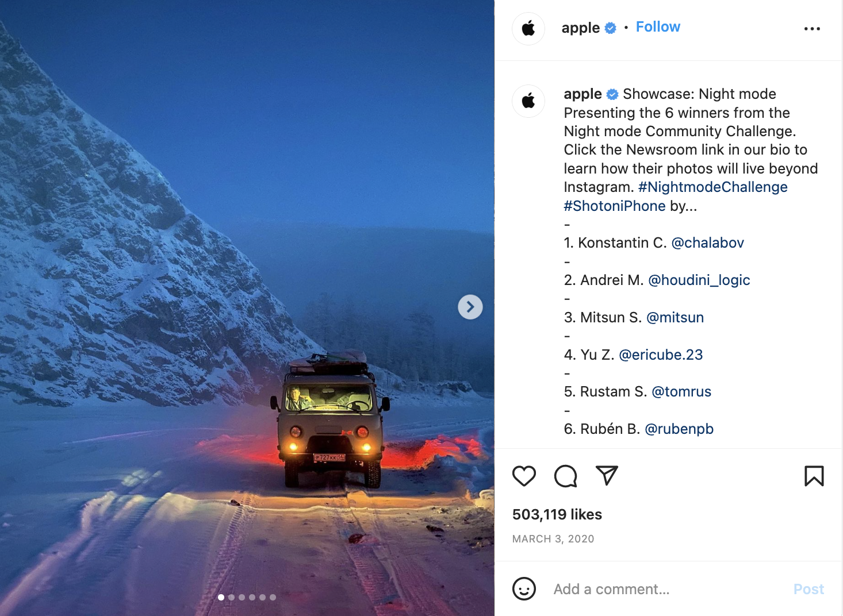Jump to the second carousel dot
Image resolution: width=843 pixels, height=616 pixels.
(231, 597)
